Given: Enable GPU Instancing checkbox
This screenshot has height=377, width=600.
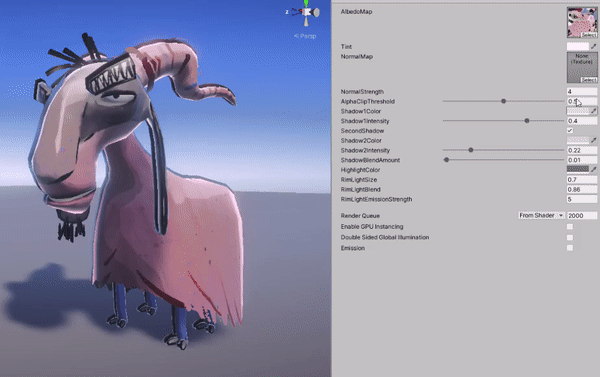Looking at the screenshot, I should 570,227.
